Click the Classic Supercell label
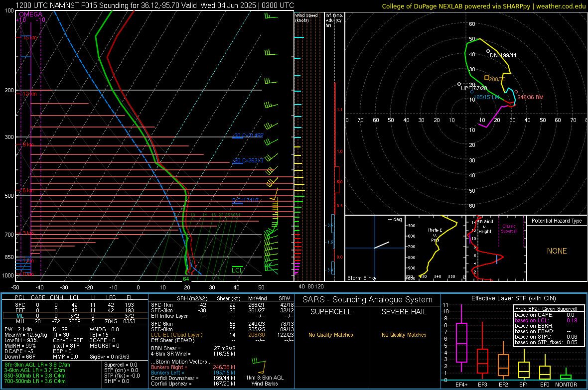The height and width of the screenshot is (390, 588). pyautogui.click(x=509, y=229)
